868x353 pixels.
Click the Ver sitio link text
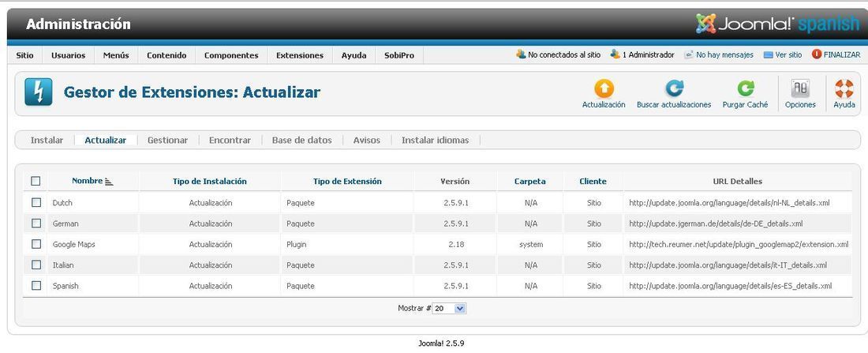(788, 54)
